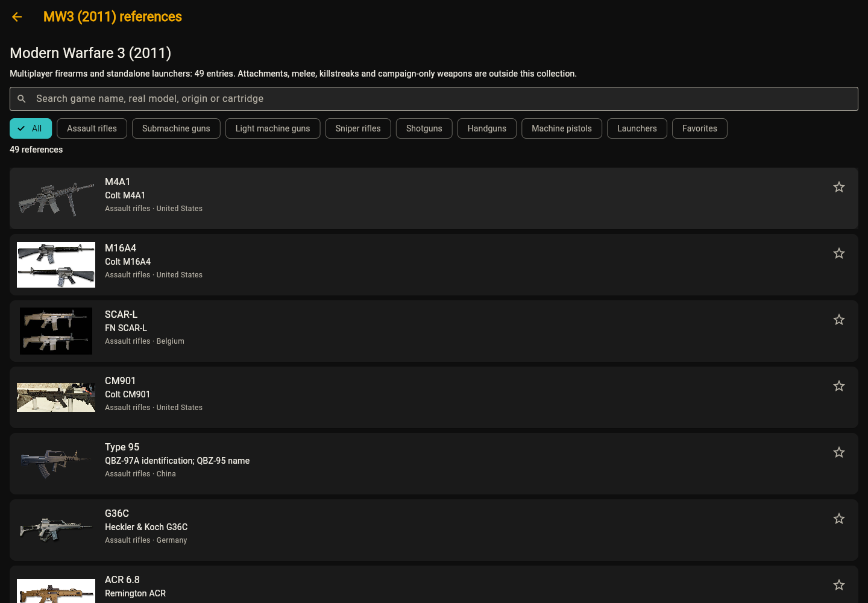Click the MW3 (2011) references title
The width and height of the screenshot is (868, 603).
click(113, 17)
